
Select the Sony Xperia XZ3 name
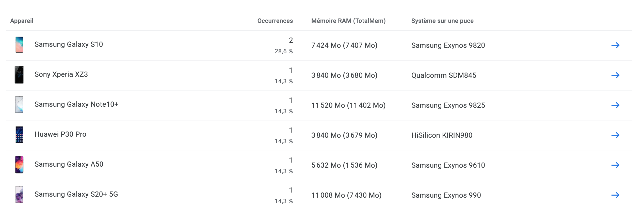[61, 74]
